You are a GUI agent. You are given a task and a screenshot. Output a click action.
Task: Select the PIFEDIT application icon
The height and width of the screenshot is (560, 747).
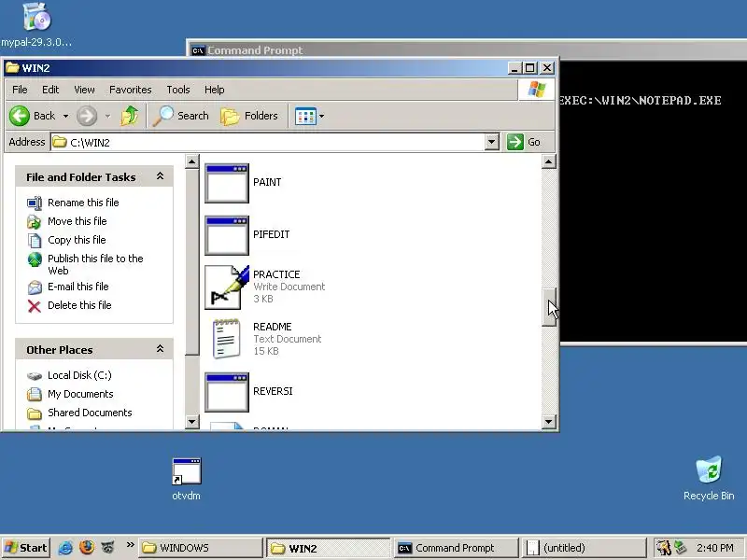point(227,235)
